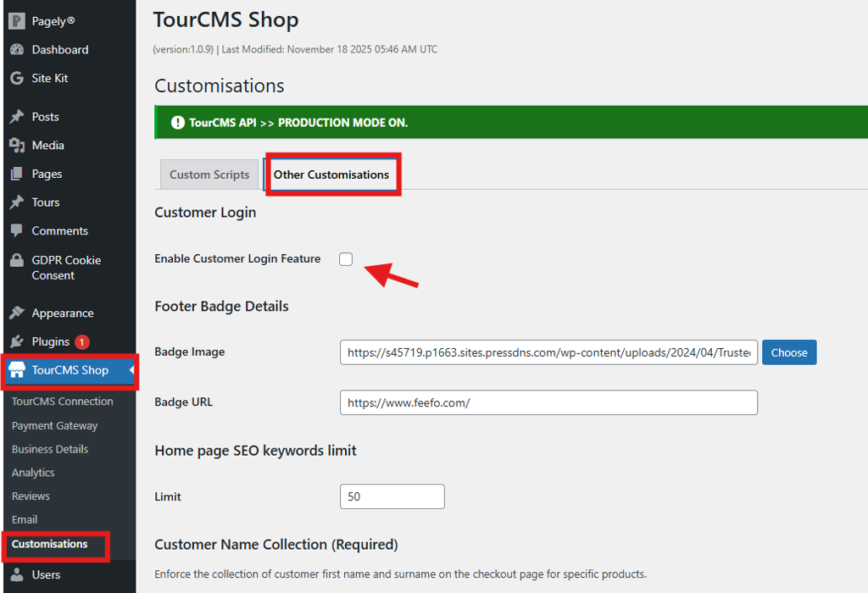Image resolution: width=868 pixels, height=593 pixels.
Task: Click into the Badge Image URL field
Action: pyautogui.click(x=548, y=352)
